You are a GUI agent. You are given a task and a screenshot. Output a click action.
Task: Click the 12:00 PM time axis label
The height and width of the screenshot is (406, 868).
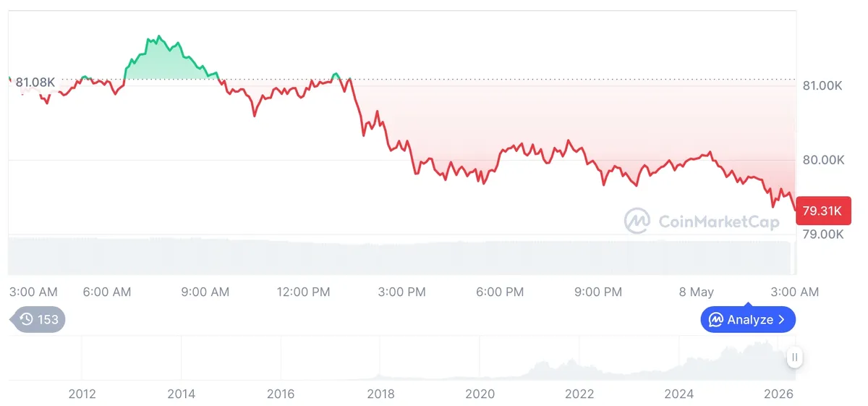pos(303,292)
